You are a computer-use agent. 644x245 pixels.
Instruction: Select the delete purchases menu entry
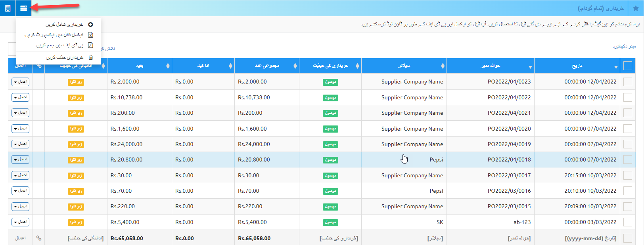[x=65, y=57]
